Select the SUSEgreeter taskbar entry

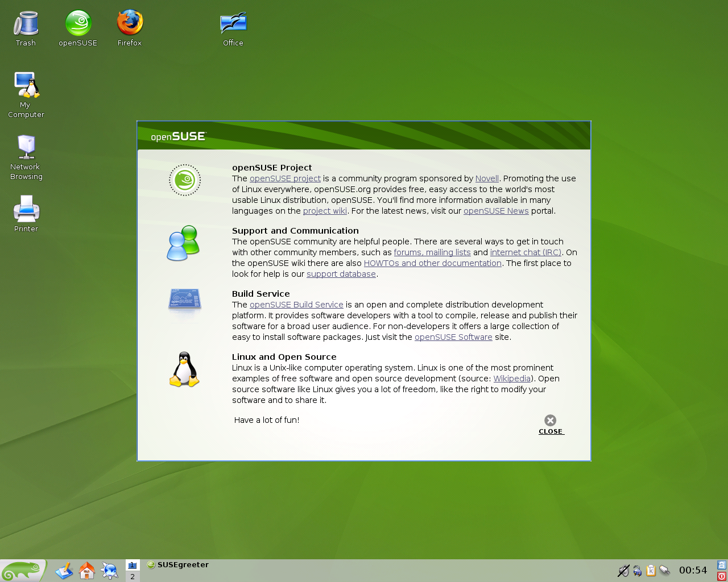click(x=178, y=565)
